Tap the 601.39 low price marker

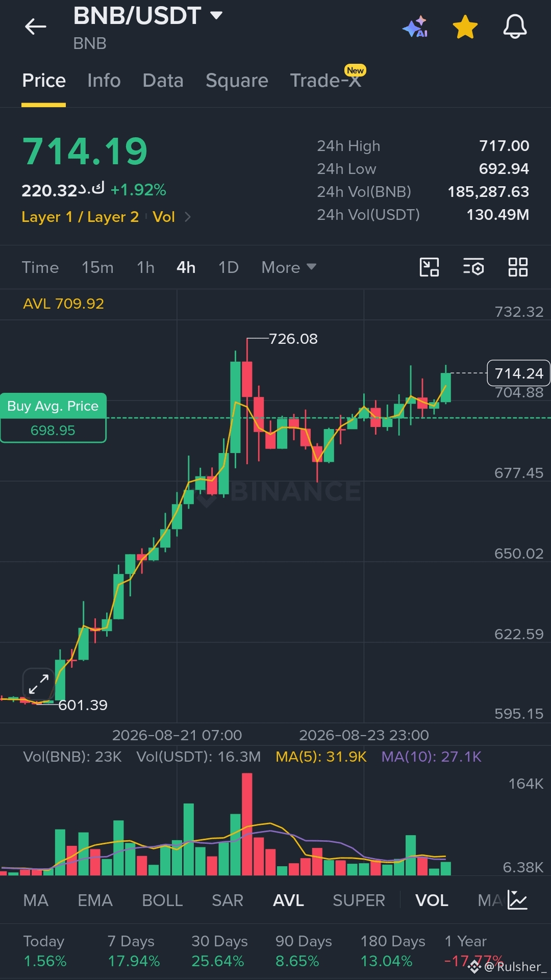point(83,705)
